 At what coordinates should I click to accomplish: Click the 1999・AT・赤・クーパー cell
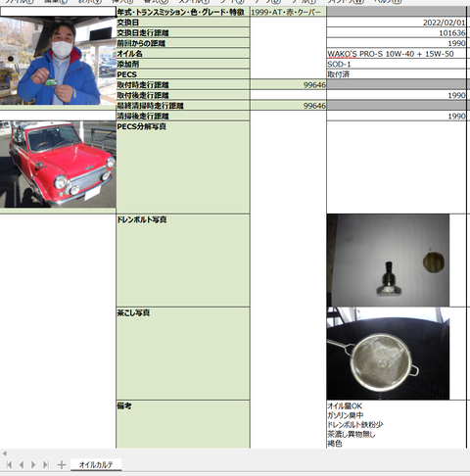coord(288,12)
